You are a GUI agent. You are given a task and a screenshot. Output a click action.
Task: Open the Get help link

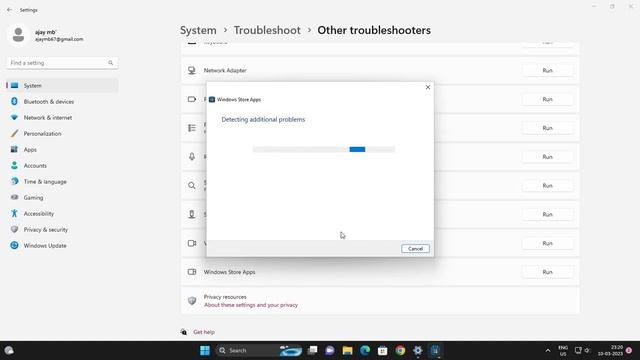[204, 332]
